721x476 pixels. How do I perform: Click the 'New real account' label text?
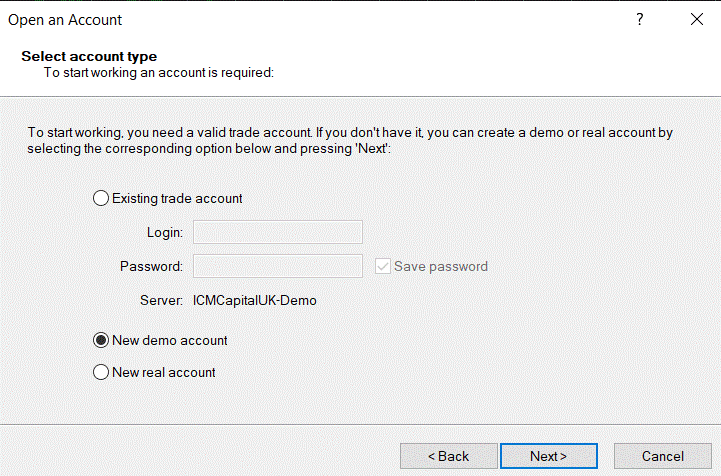[164, 372]
